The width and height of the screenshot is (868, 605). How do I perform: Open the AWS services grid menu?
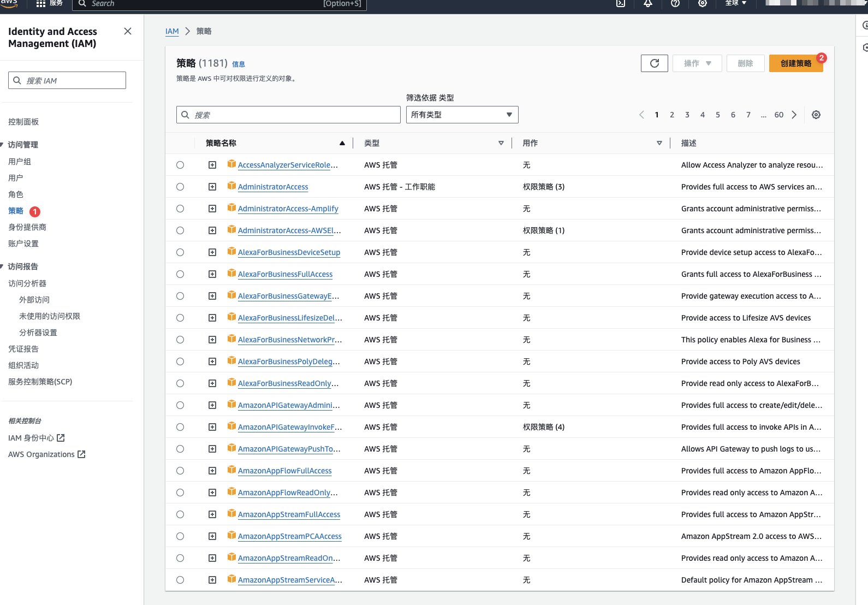tap(41, 3)
